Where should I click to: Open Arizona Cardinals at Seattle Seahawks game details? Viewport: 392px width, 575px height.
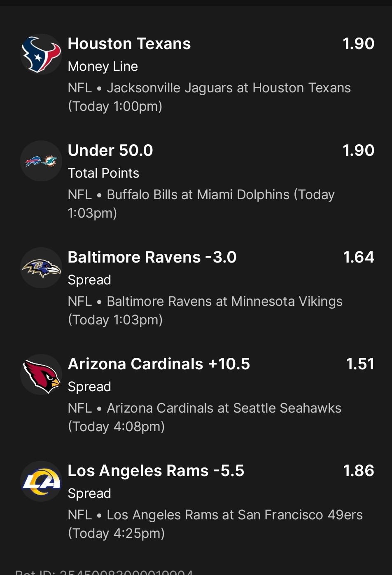click(x=204, y=417)
